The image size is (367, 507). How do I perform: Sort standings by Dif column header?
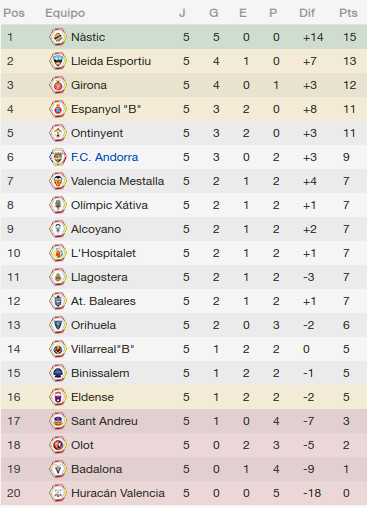307,13
